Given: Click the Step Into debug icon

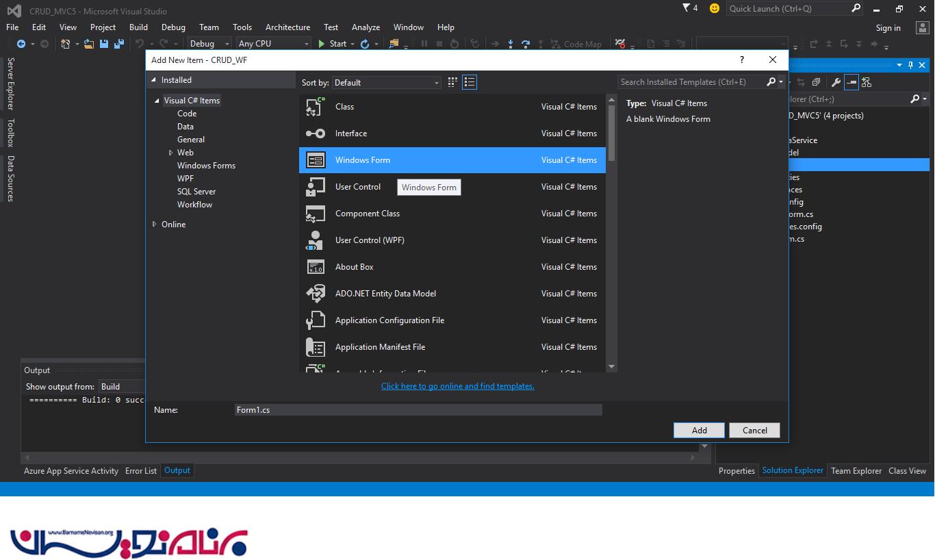Looking at the screenshot, I should point(511,44).
